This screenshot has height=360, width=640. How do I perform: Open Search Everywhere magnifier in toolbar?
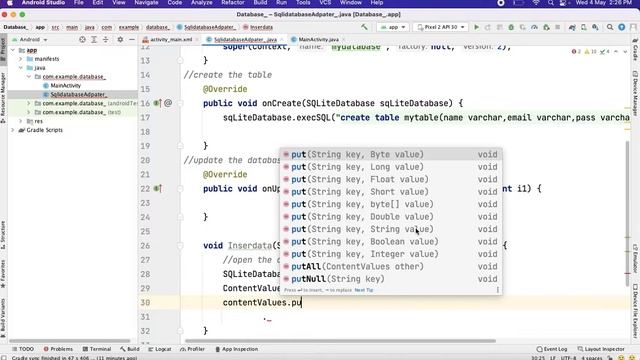[610, 27]
